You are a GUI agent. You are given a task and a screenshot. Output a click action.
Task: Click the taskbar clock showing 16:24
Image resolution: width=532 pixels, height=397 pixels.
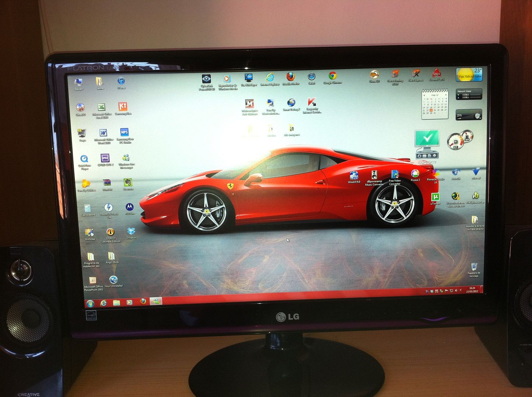472,290
